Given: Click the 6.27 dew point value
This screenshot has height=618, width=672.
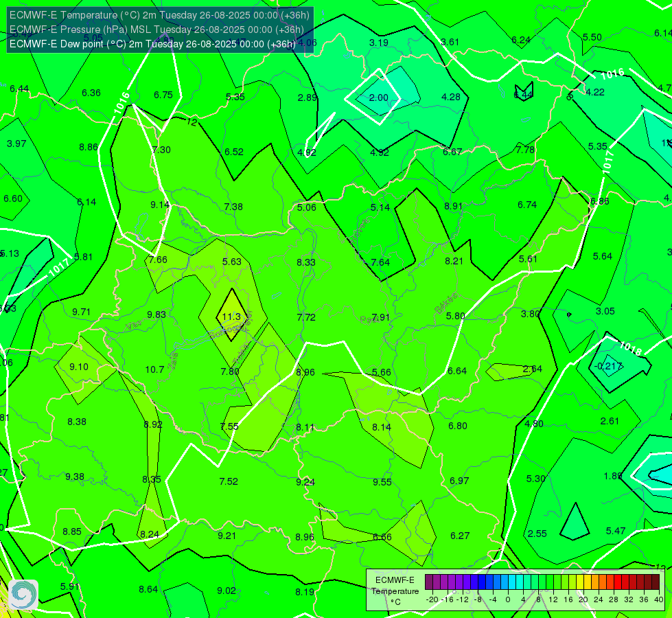Looking at the screenshot, I should [460, 535].
